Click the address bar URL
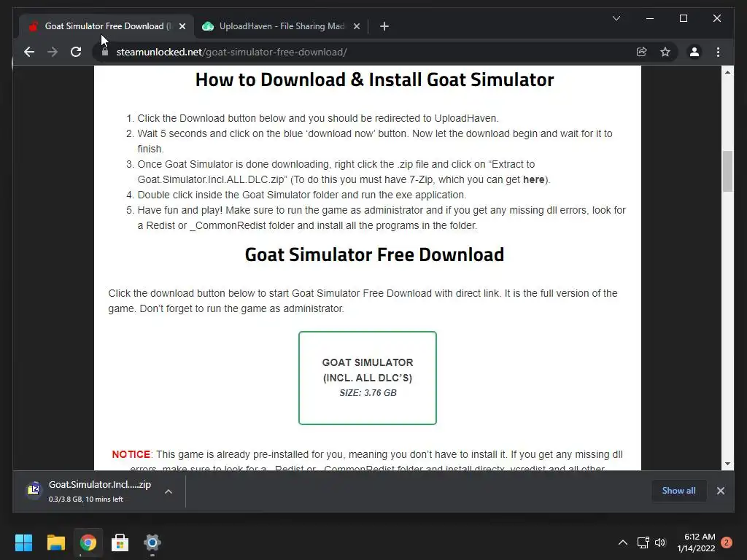The image size is (747, 560). coord(231,52)
